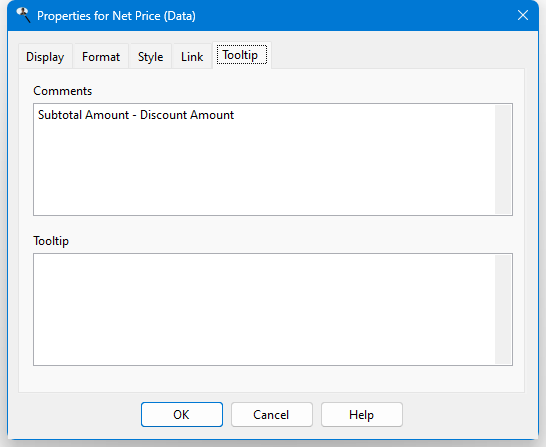
Task: Click the "Properties for Net Price (Data)" title text
Action: pos(116,16)
